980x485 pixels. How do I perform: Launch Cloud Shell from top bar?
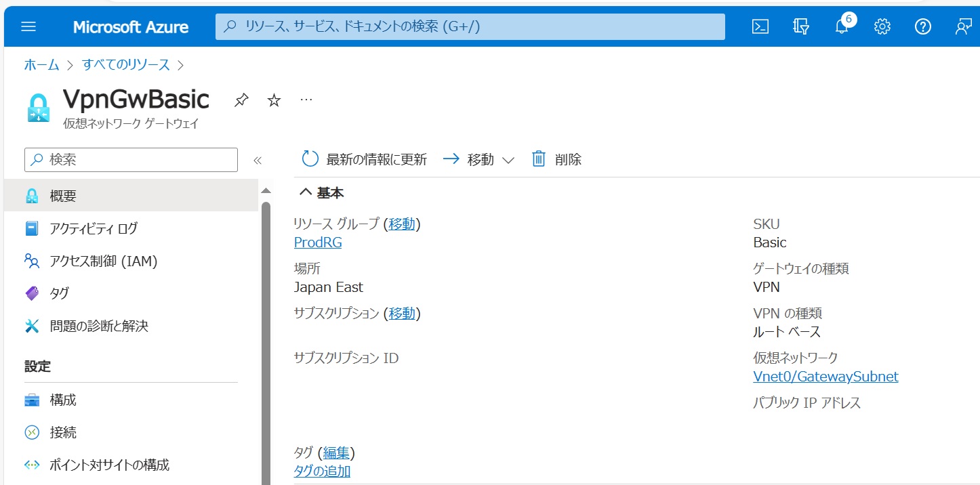[760, 27]
